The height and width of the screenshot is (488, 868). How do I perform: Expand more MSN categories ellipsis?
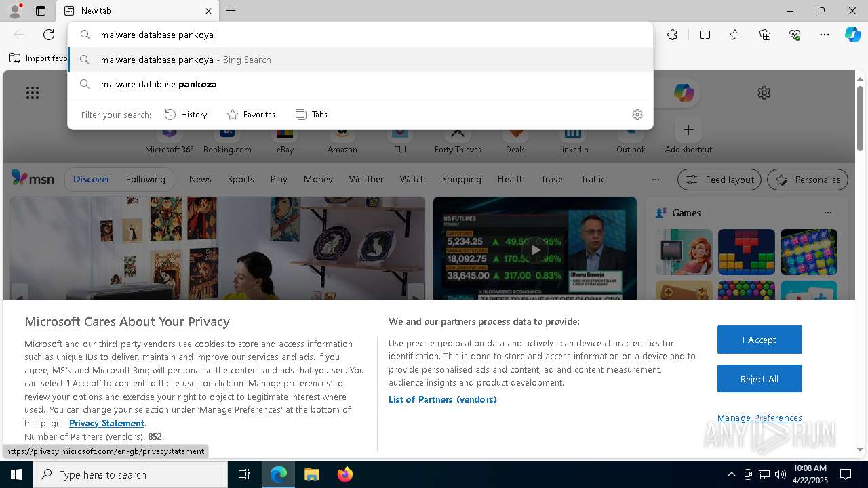point(655,180)
